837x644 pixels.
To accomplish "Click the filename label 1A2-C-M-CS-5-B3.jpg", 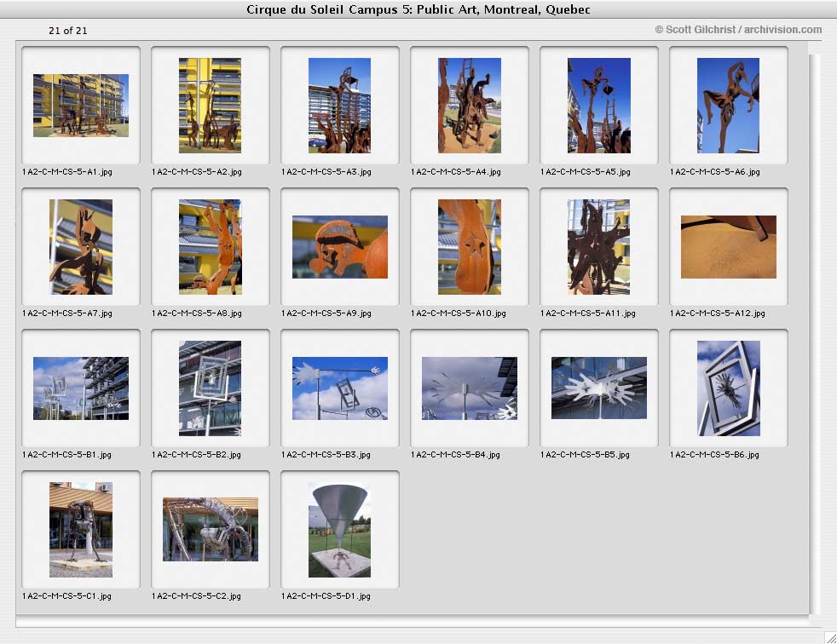I will coord(326,455).
